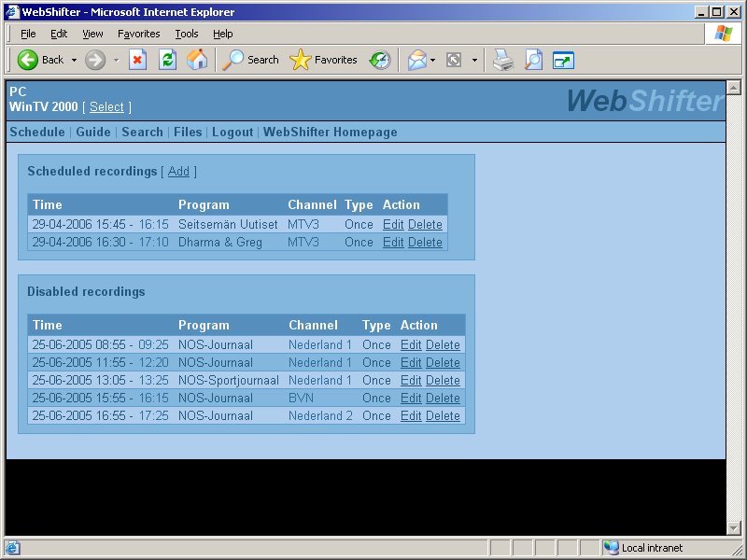Image resolution: width=747 pixels, height=560 pixels.
Task: Open the Favorites star button
Action: (324, 60)
